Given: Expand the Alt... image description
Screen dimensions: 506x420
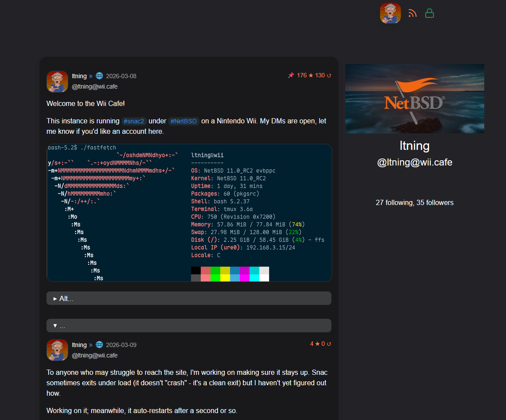Looking at the screenshot, I should (189, 298).
